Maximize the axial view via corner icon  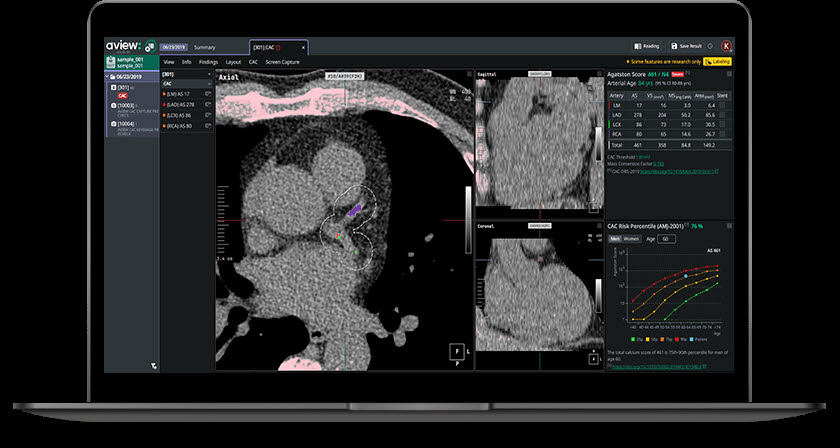[x=469, y=74]
